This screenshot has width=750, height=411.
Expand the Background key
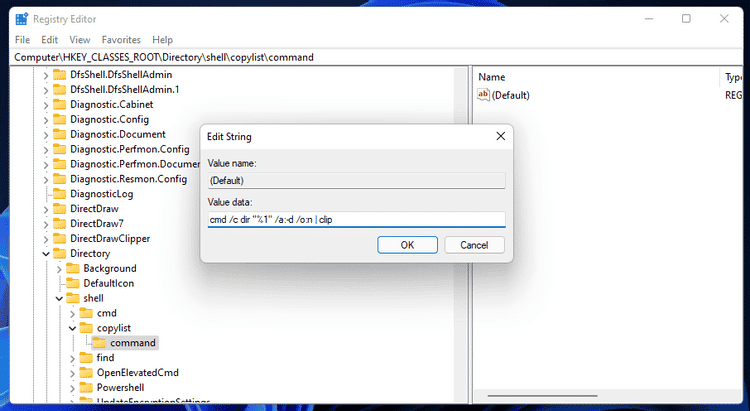click(x=59, y=268)
